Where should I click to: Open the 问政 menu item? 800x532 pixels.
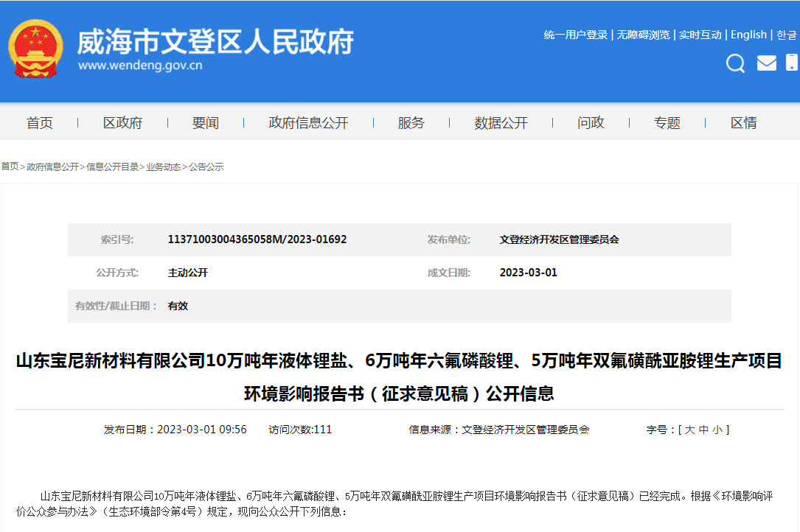[590, 122]
